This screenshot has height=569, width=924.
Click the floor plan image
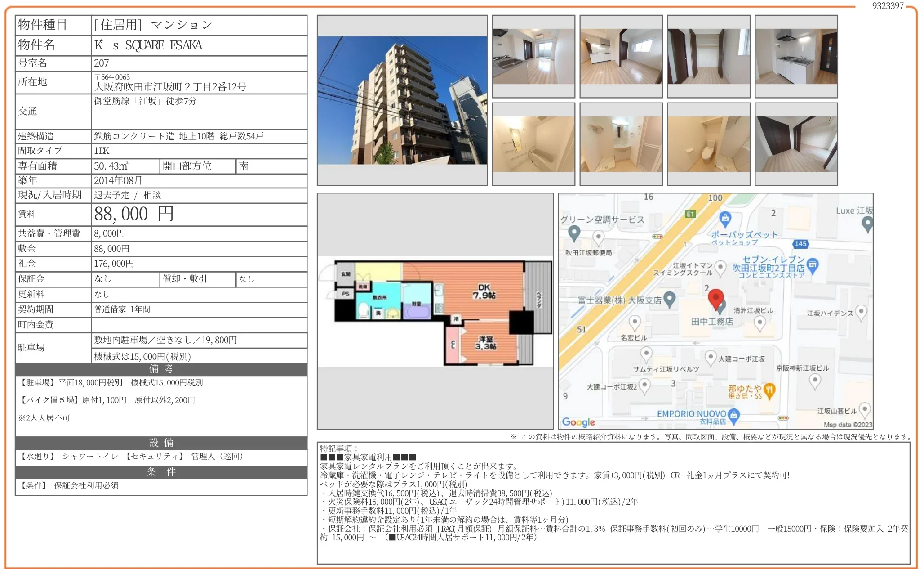pos(435,311)
